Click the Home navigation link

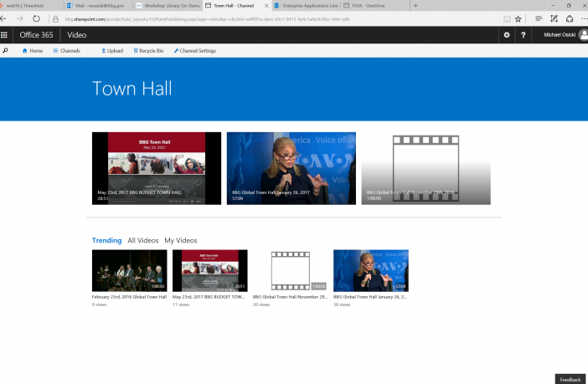(x=33, y=50)
